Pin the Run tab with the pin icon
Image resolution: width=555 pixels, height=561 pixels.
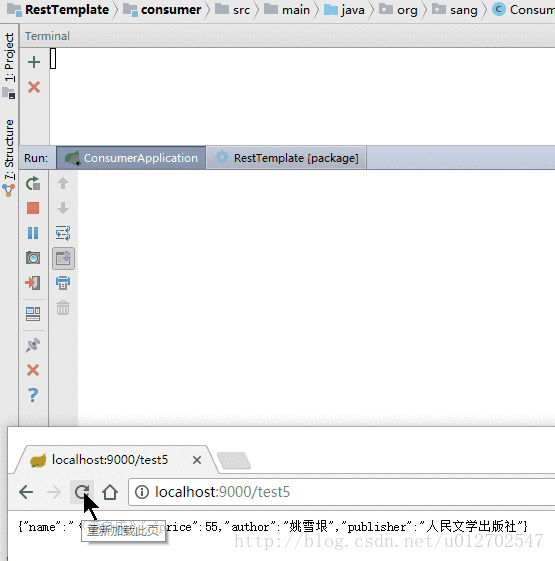point(33,345)
